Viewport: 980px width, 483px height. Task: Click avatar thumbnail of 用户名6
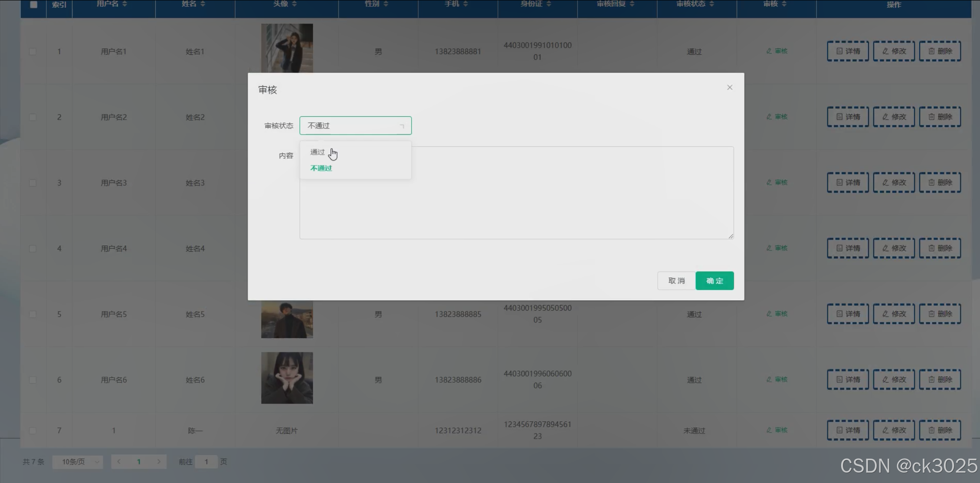coord(287,378)
